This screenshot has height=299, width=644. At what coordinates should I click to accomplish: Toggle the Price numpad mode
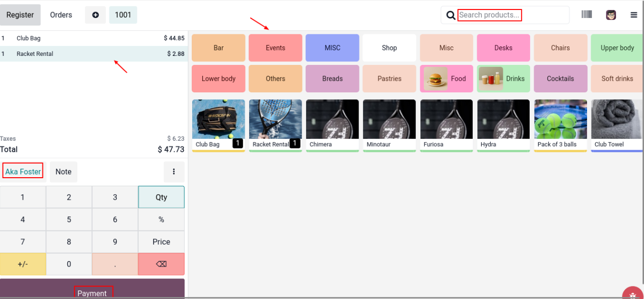tap(161, 242)
